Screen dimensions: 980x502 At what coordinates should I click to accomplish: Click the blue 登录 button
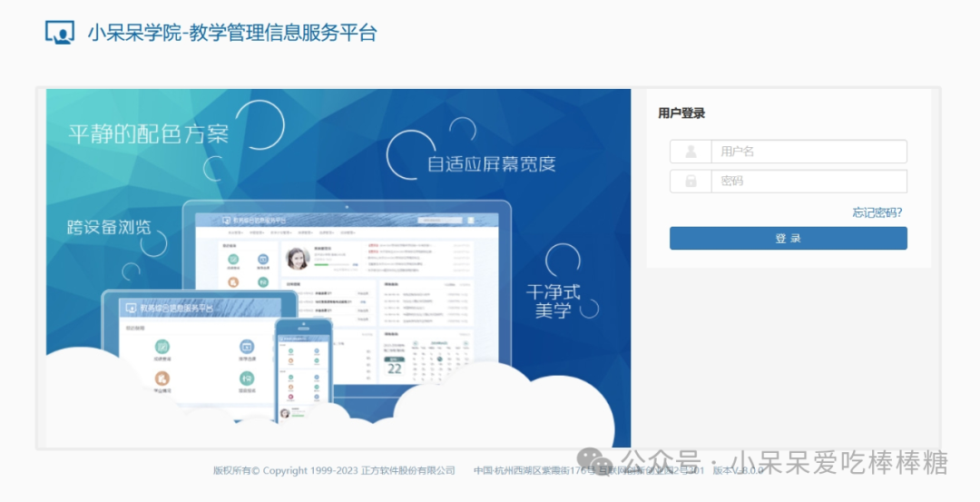pyautogui.click(x=789, y=238)
